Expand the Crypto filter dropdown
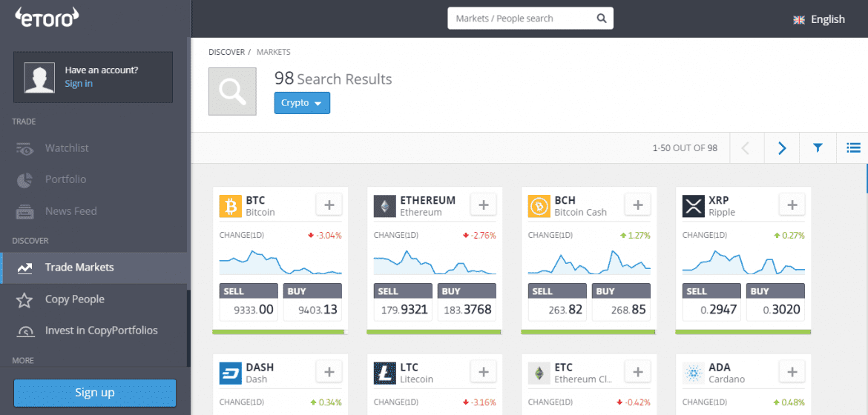This screenshot has width=868, height=415. point(302,103)
